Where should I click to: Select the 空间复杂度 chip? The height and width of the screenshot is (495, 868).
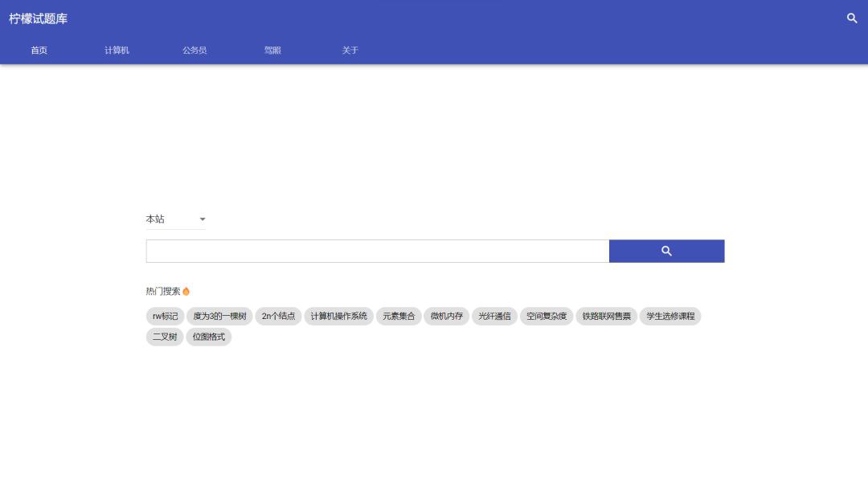(547, 316)
